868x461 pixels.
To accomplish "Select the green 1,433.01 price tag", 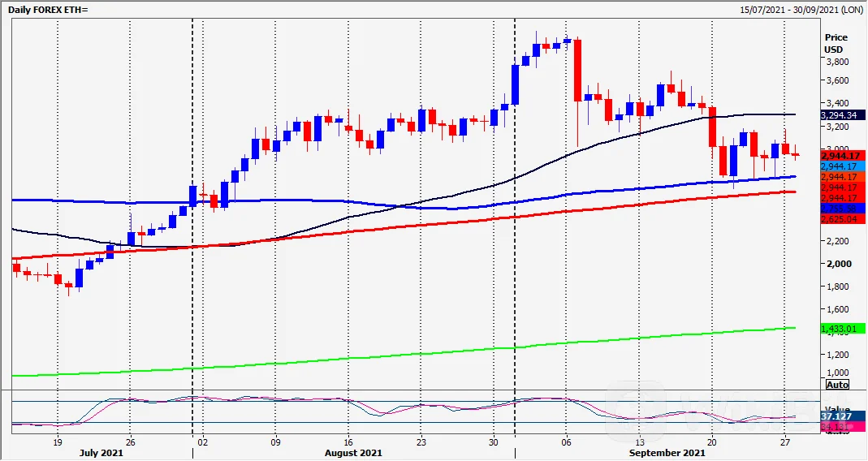I will [840, 330].
